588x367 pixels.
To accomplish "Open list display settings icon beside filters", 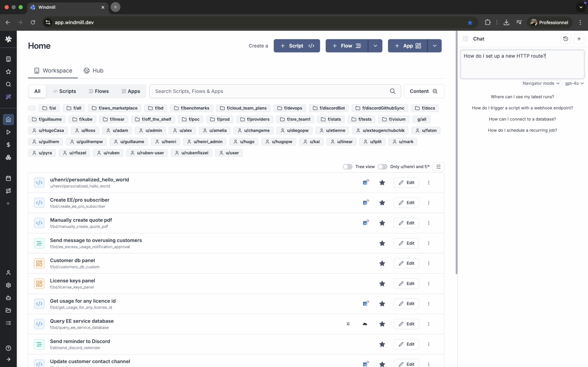I will pyautogui.click(x=438, y=167).
